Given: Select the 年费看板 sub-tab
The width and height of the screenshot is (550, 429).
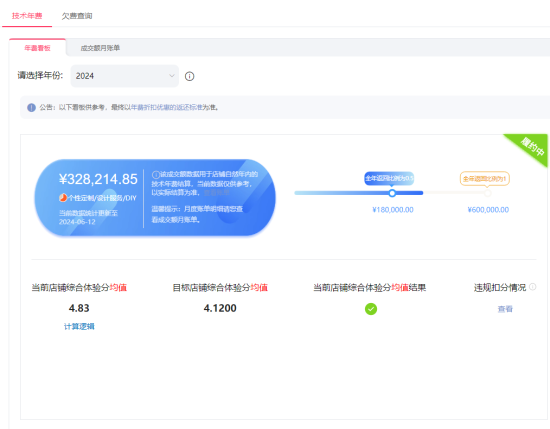Looking at the screenshot, I should click(x=38, y=48).
